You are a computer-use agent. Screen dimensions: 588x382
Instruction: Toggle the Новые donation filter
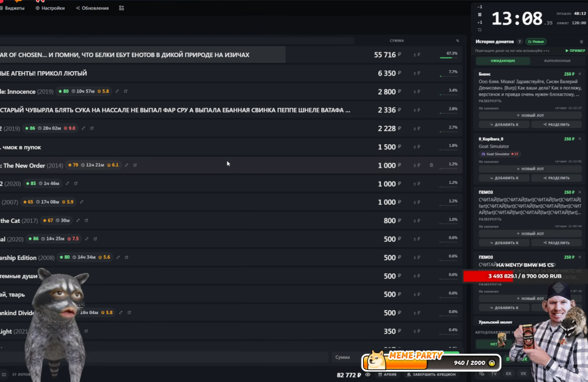(536, 41)
